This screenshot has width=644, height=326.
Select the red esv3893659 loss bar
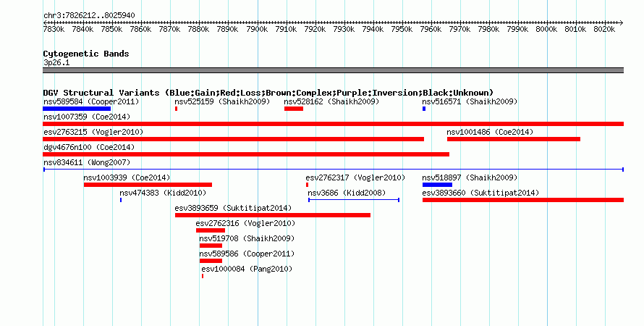click(273, 215)
